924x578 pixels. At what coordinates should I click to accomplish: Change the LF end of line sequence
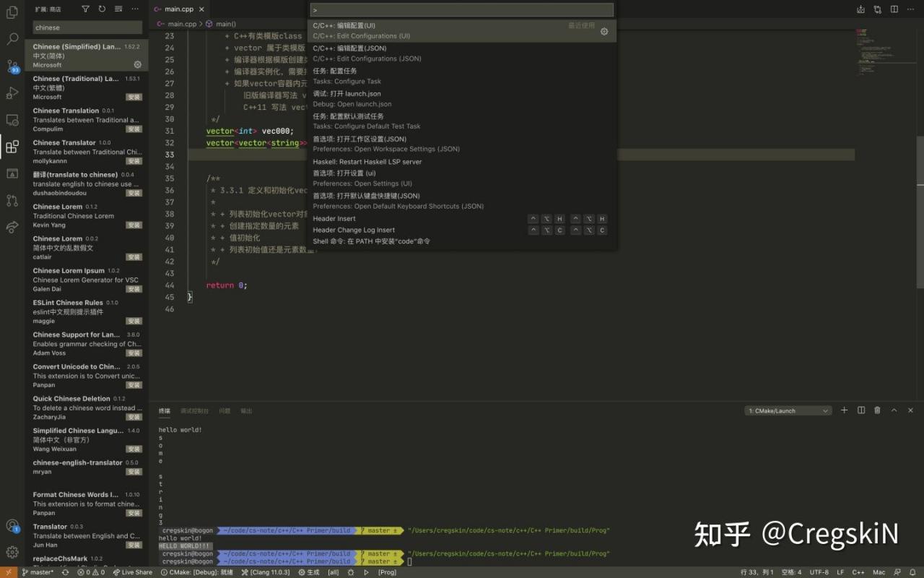point(840,572)
